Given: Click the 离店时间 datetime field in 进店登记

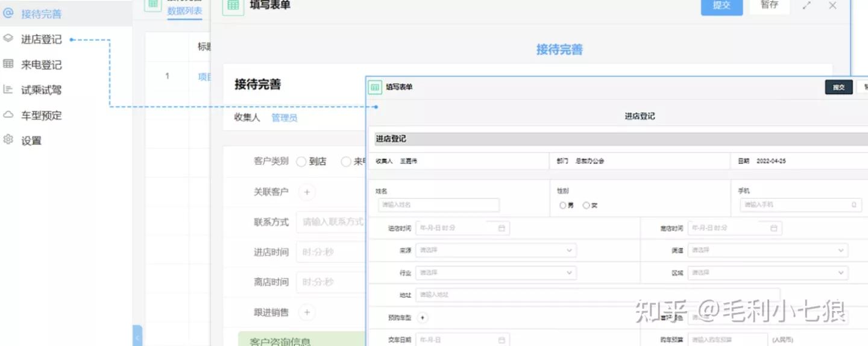Looking at the screenshot, I should 735,228.
